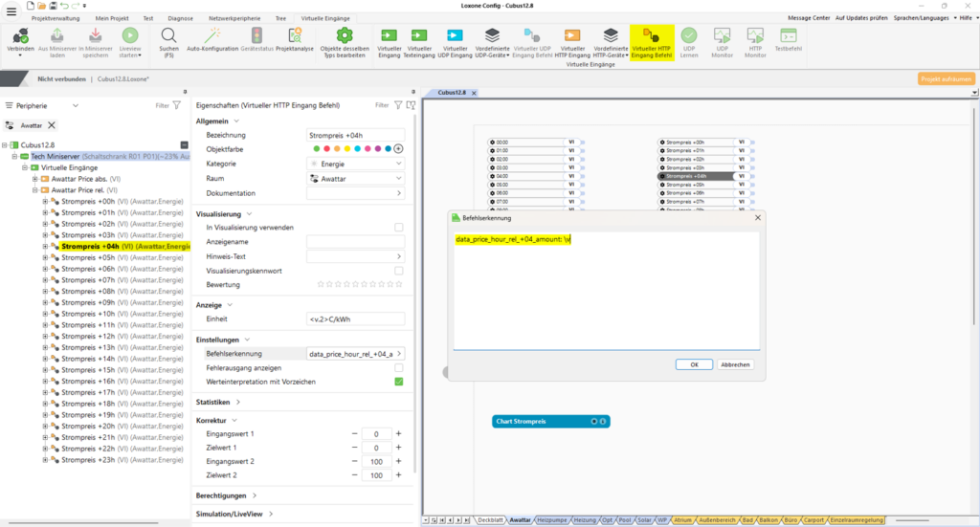
Task: Click Objekte desselben Typs bearbeiten gear
Action: [343, 35]
